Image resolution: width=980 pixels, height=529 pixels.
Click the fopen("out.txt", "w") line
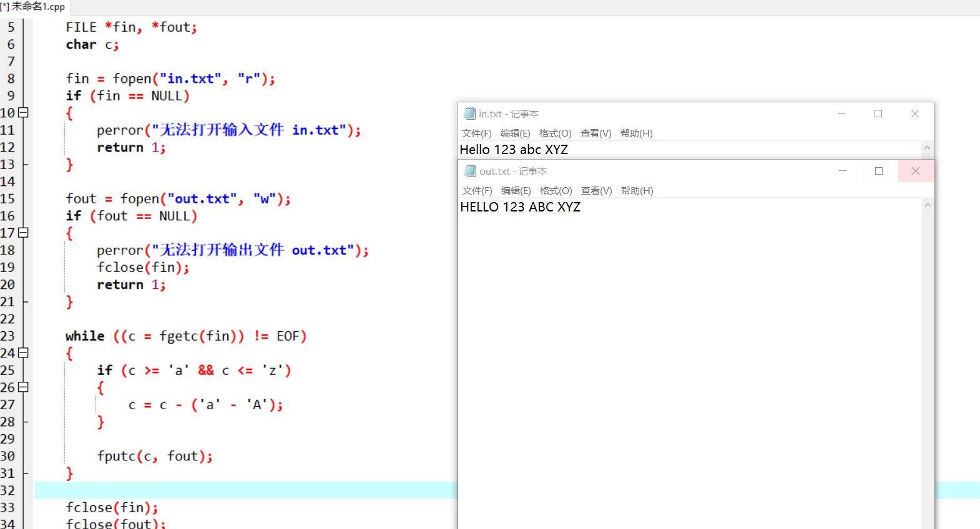(179, 199)
